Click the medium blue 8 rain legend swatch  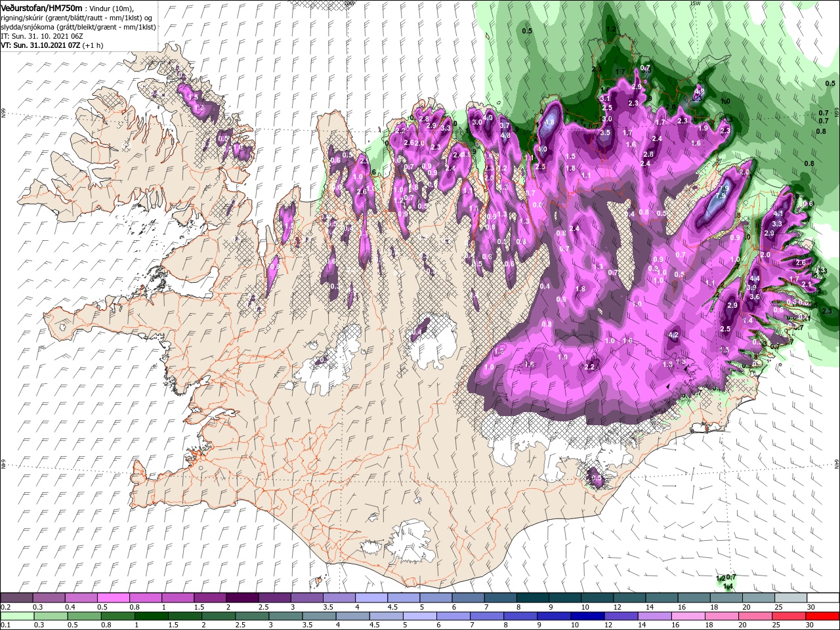520,616
